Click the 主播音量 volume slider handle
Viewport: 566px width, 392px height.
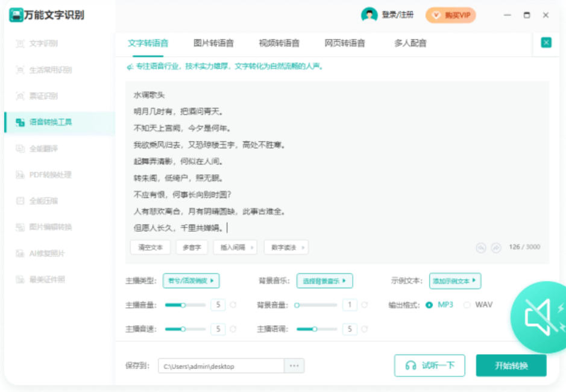tap(183, 305)
